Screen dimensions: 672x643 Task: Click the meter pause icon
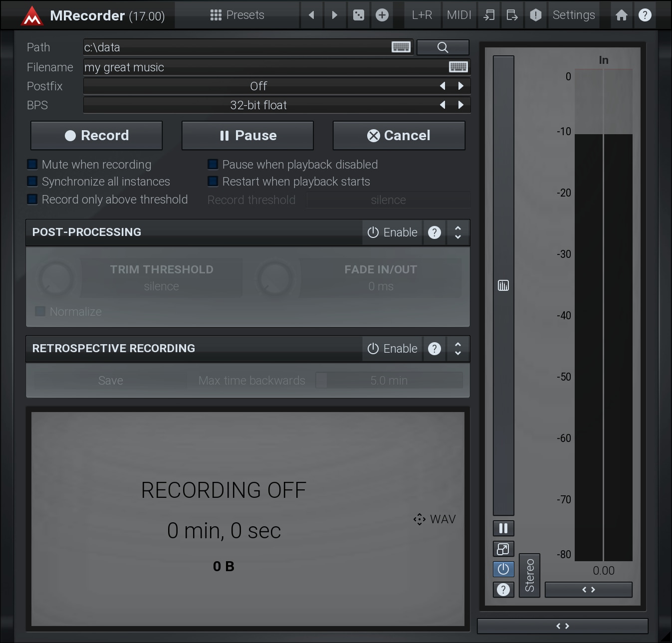coord(503,528)
